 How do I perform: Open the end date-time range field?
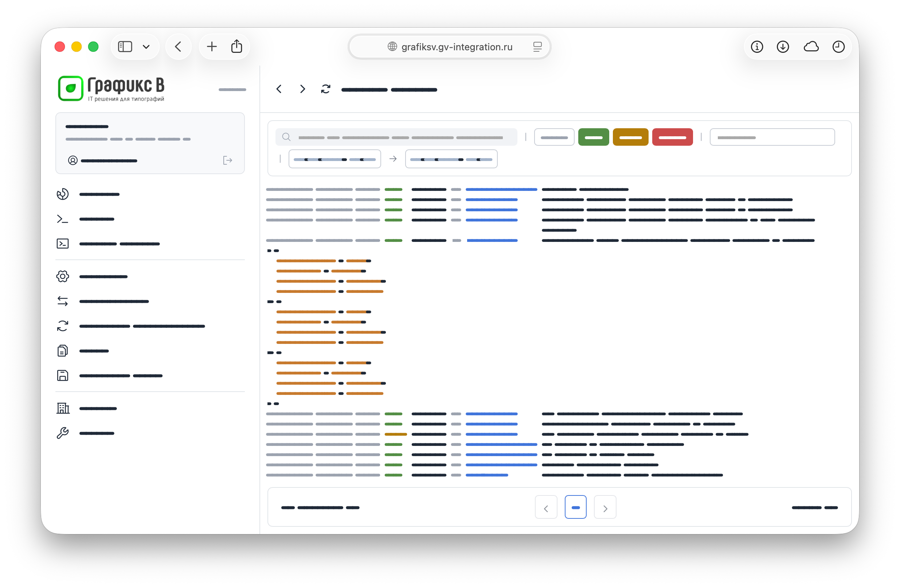coord(451,159)
